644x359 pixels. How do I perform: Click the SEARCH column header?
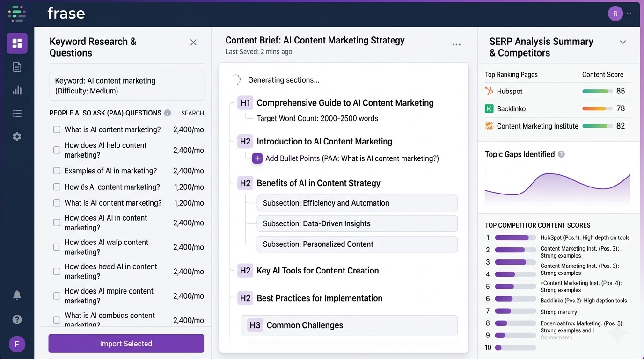(x=192, y=113)
